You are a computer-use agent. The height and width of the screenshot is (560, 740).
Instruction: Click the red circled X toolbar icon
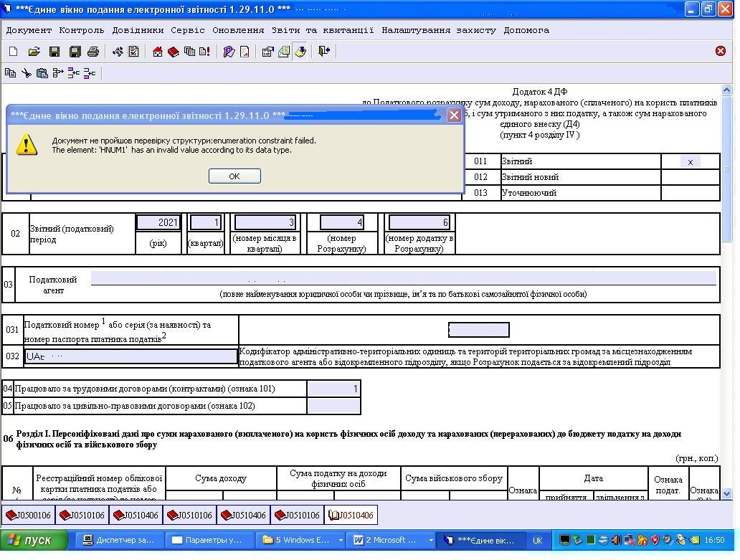(721, 51)
